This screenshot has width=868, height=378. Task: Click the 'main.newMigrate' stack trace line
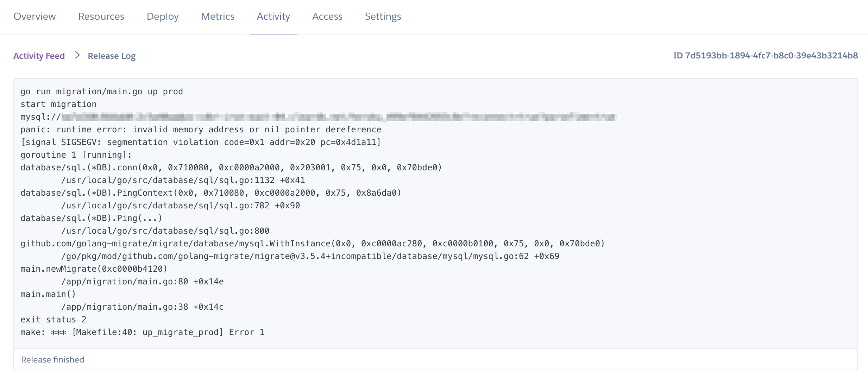click(94, 269)
